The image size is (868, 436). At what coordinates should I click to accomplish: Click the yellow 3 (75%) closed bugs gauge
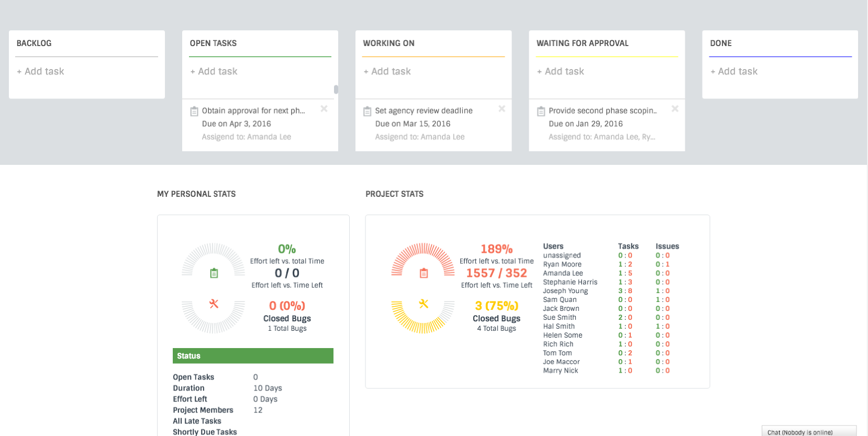click(424, 317)
